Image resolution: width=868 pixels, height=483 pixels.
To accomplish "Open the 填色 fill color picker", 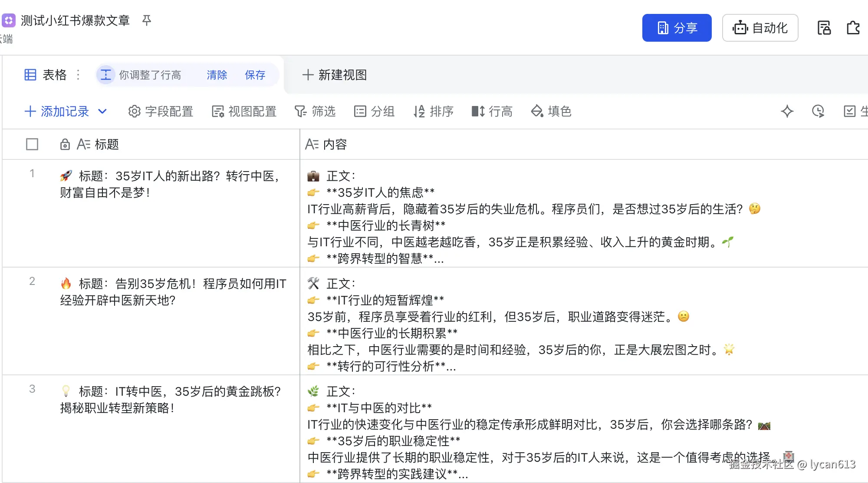I will click(551, 111).
